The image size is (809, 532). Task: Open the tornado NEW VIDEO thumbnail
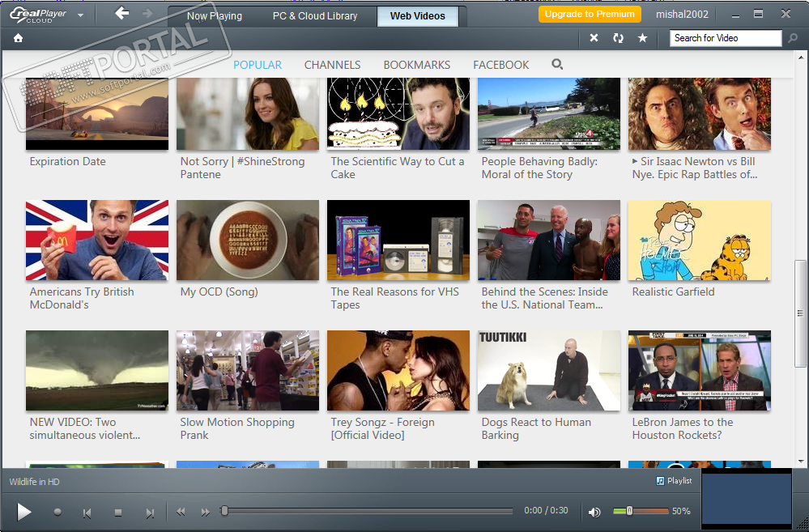click(x=97, y=371)
